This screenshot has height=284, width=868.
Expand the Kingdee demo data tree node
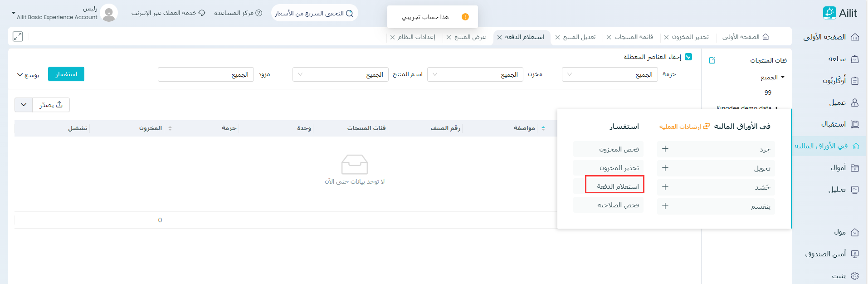click(x=776, y=108)
